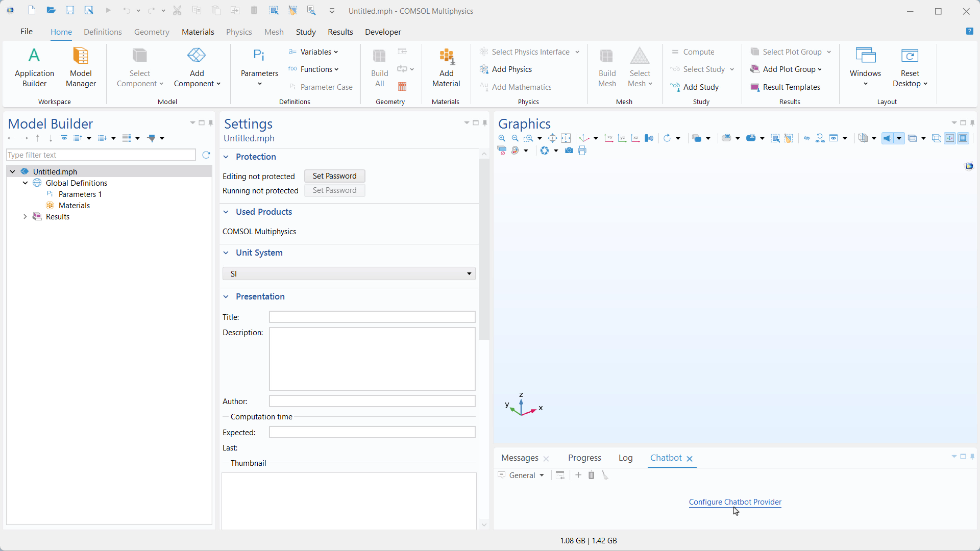Viewport: 980px width, 551px height.
Task: Switch to the Developer ribbon tab
Action: click(x=383, y=32)
